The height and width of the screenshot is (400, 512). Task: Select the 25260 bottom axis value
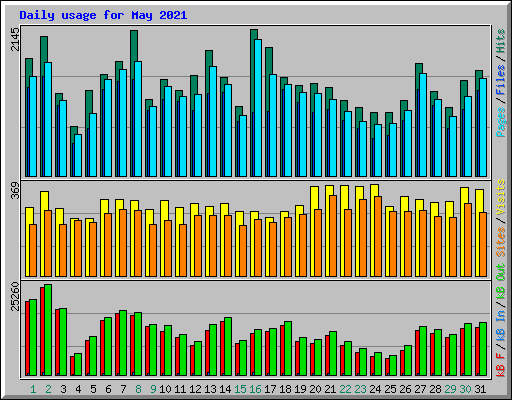pyautogui.click(x=15, y=296)
